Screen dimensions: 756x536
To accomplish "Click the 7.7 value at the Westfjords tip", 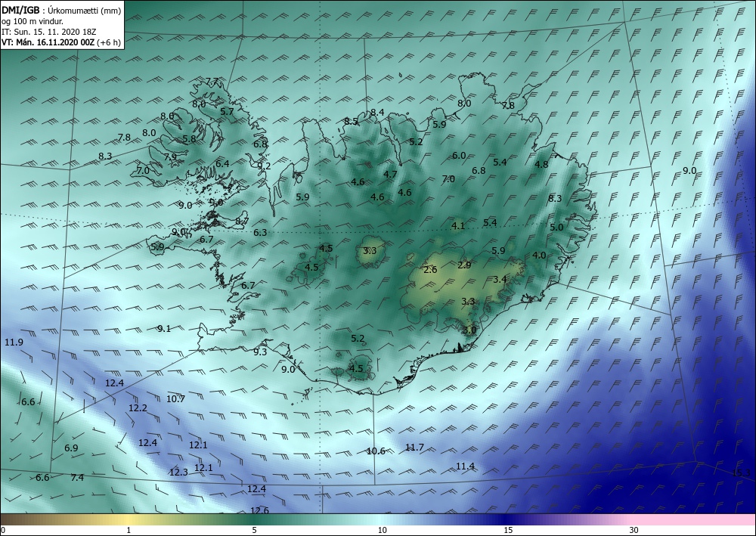I will pos(212,82).
